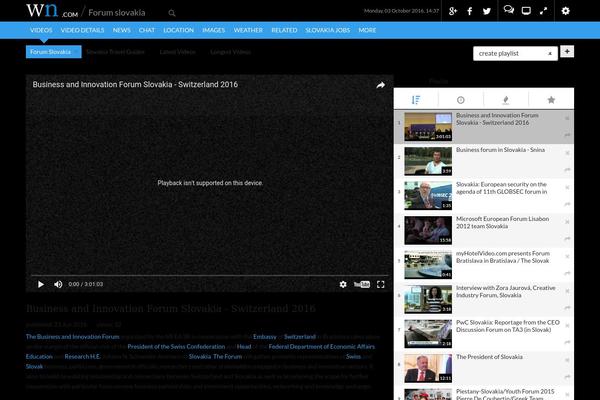600x400 pixels.
Task: Follow the Research H.E. link
Action: tap(82, 357)
